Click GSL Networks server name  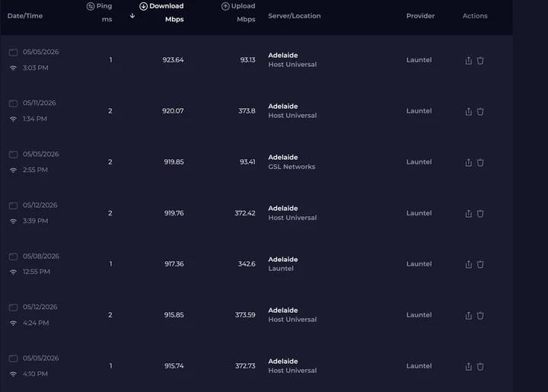point(292,167)
